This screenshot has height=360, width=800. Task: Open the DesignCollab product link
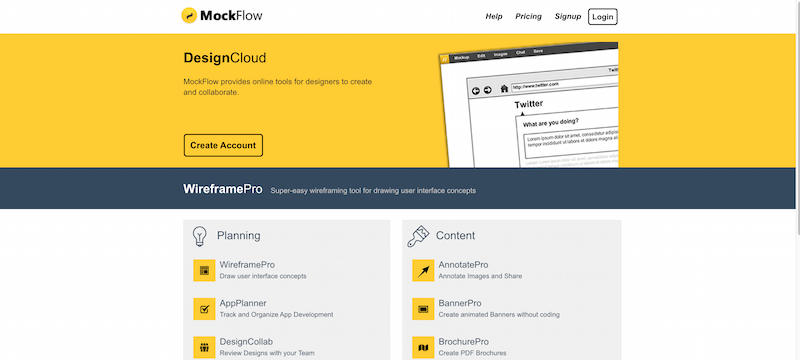coord(246,342)
